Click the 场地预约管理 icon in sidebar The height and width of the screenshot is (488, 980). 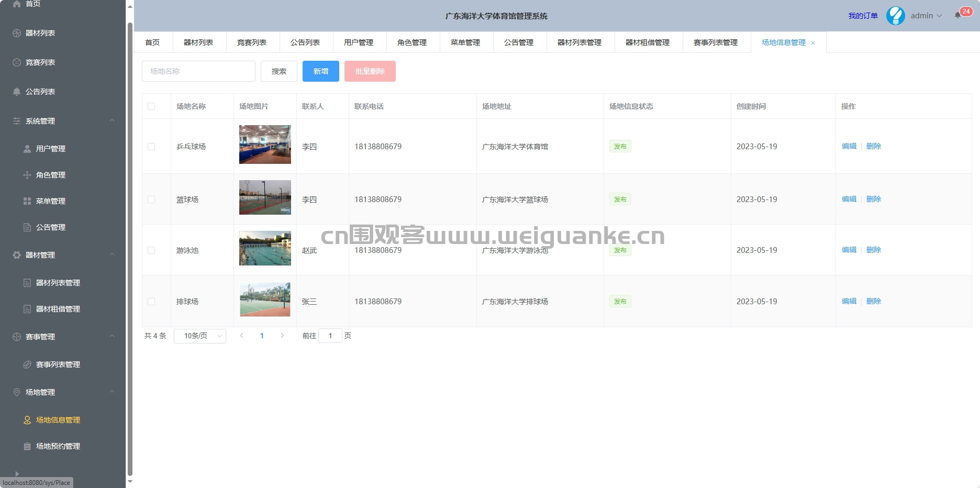pos(27,446)
